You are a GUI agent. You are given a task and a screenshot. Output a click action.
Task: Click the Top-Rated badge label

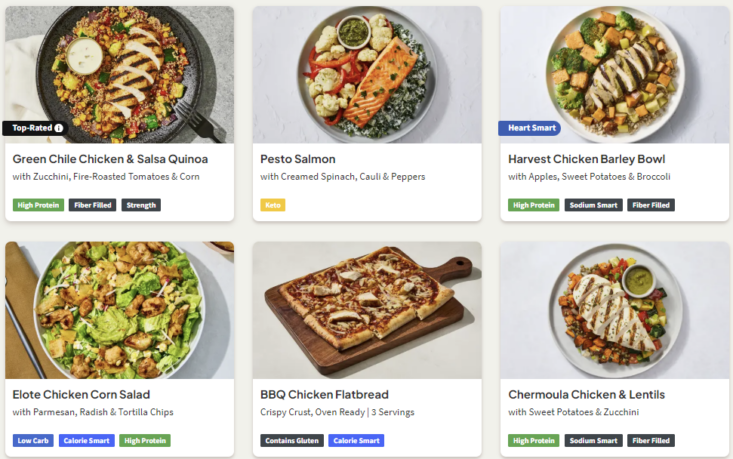point(32,128)
